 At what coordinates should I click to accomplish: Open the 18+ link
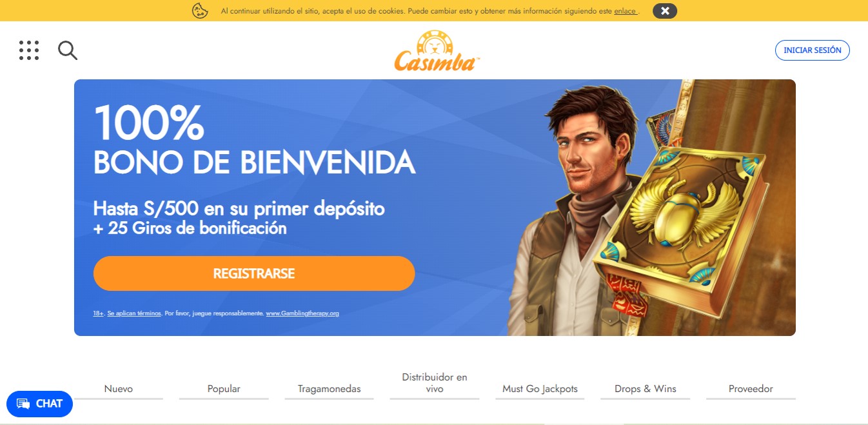click(x=98, y=313)
